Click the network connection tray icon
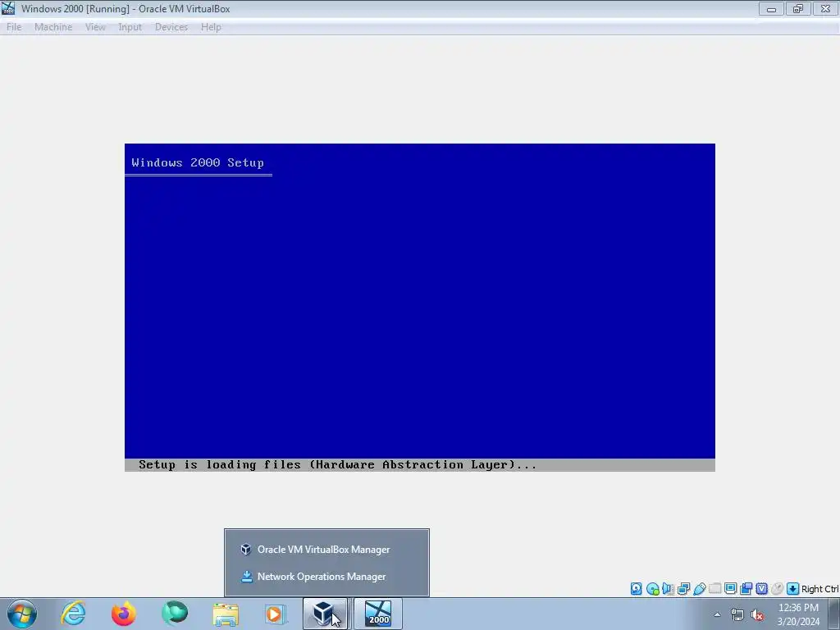This screenshot has height=630, width=840. click(737, 615)
